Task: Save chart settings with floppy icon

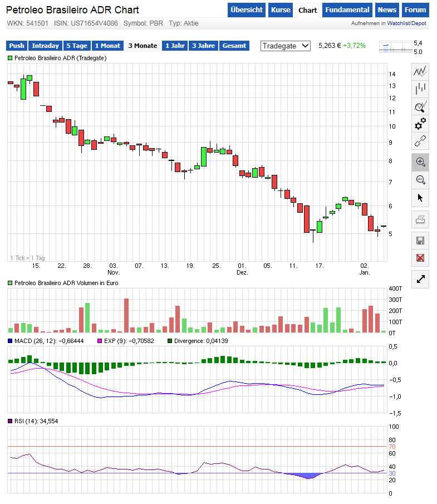Action: [x=420, y=241]
